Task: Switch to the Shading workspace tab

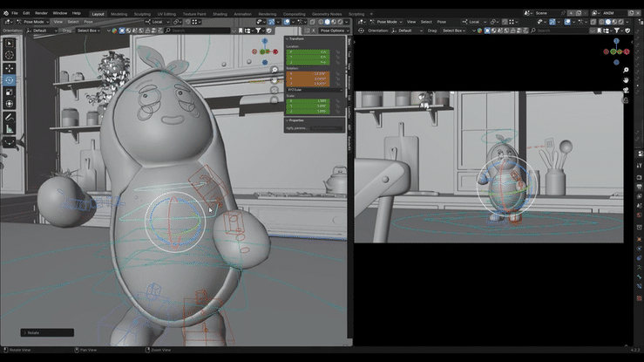Action: click(x=220, y=14)
